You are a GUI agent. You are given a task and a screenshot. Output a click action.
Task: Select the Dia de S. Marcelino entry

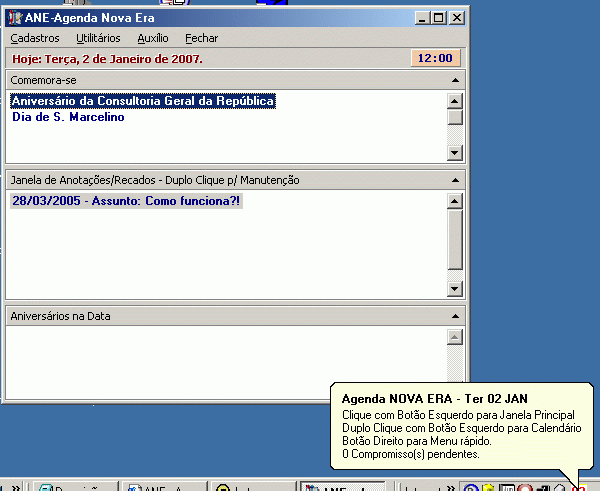[x=68, y=117]
